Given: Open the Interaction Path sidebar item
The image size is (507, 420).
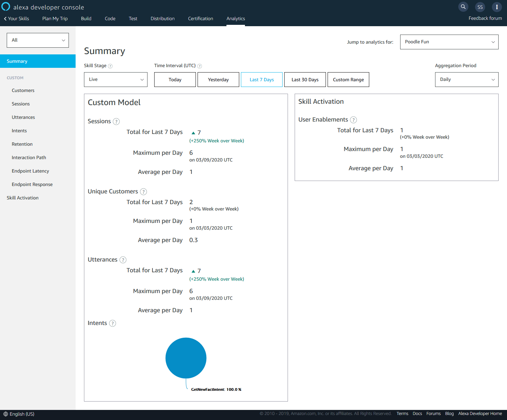Looking at the screenshot, I should [x=29, y=157].
